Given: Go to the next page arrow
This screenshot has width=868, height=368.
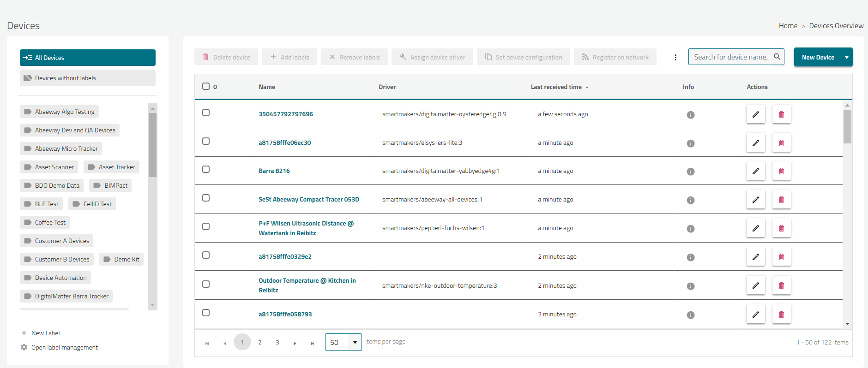Looking at the screenshot, I should point(295,343).
